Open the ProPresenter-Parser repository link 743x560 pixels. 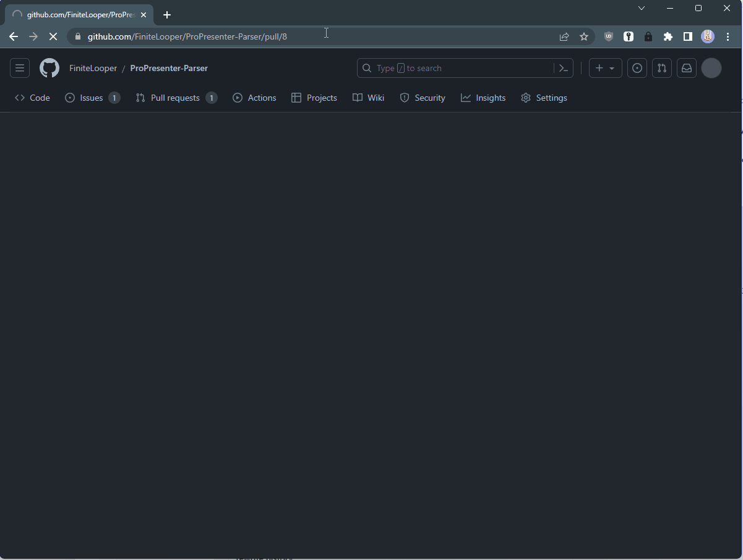[169, 68]
